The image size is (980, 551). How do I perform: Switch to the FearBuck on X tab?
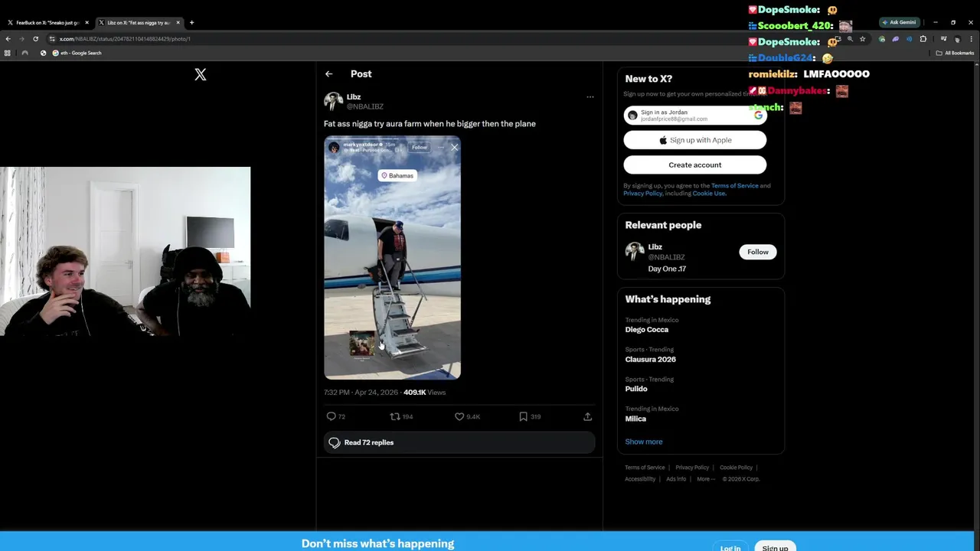click(x=48, y=23)
